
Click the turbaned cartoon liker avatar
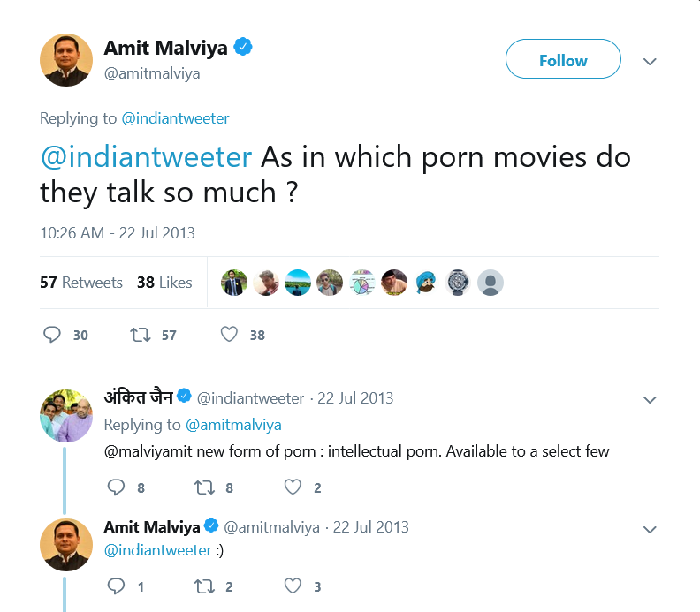(426, 283)
